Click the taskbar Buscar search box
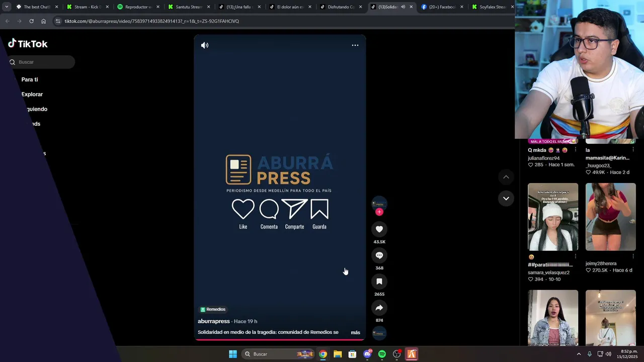 coord(279,354)
